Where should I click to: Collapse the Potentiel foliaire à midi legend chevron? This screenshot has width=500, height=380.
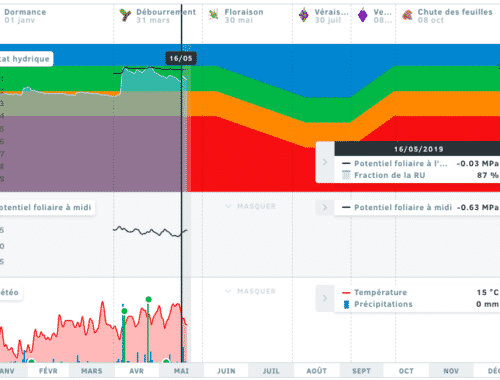(325, 208)
